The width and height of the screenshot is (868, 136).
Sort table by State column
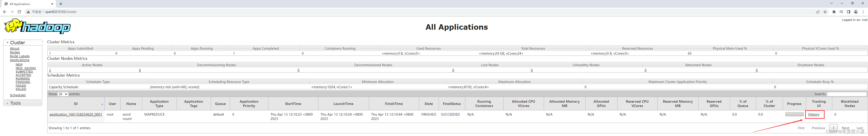click(x=429, y=104)
